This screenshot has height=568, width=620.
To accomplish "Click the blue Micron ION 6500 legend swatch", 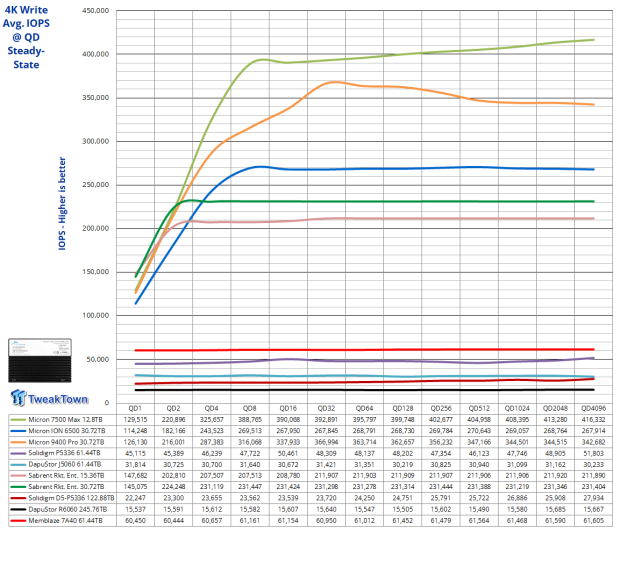I will [18, 431].
